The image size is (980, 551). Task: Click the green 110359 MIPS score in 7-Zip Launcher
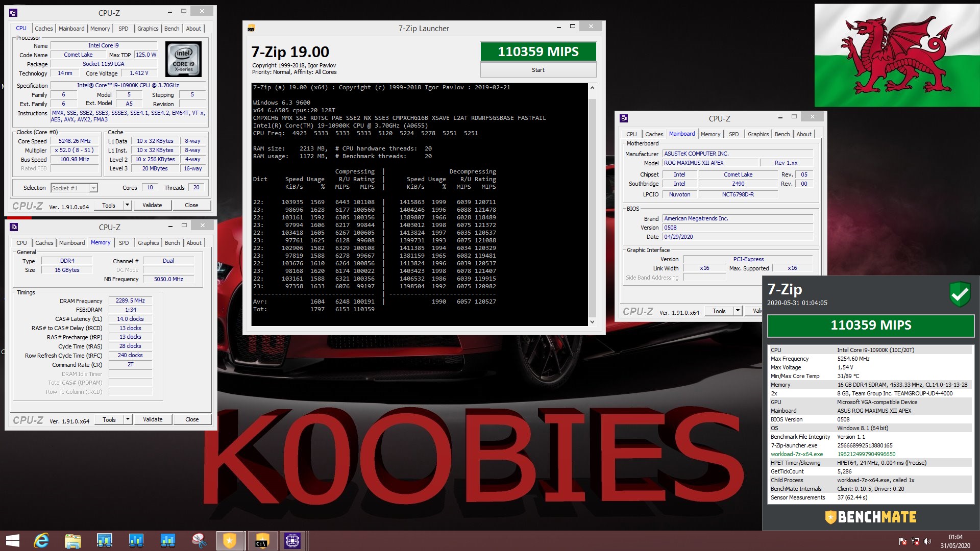538,52
